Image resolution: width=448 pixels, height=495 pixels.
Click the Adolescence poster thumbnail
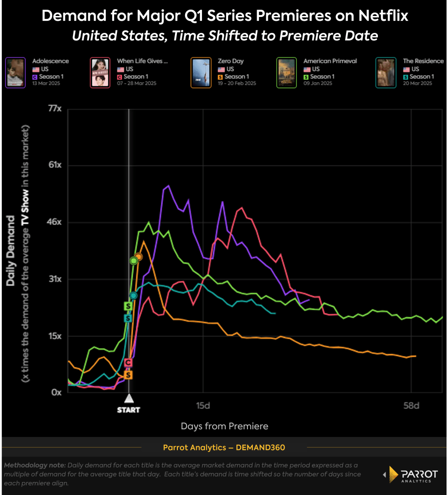[15, 73]
